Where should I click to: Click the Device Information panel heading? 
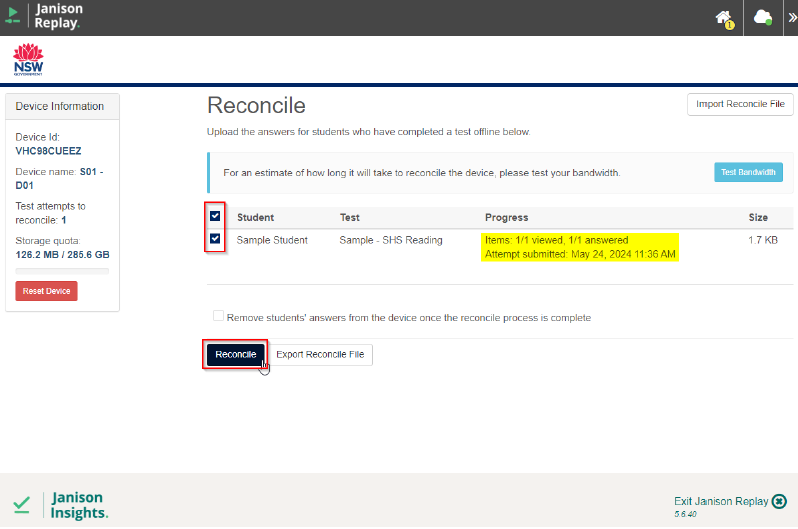coord(60,106)
